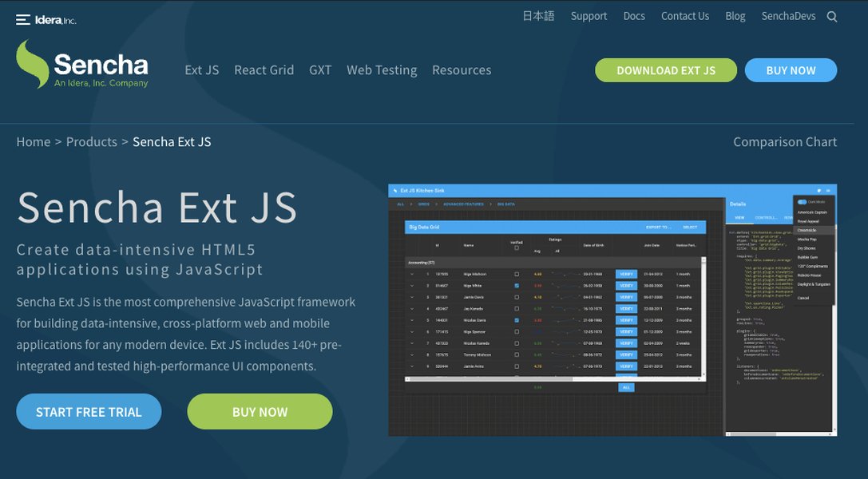
Task: Open the Contact Us page
Action: [685, 16]
